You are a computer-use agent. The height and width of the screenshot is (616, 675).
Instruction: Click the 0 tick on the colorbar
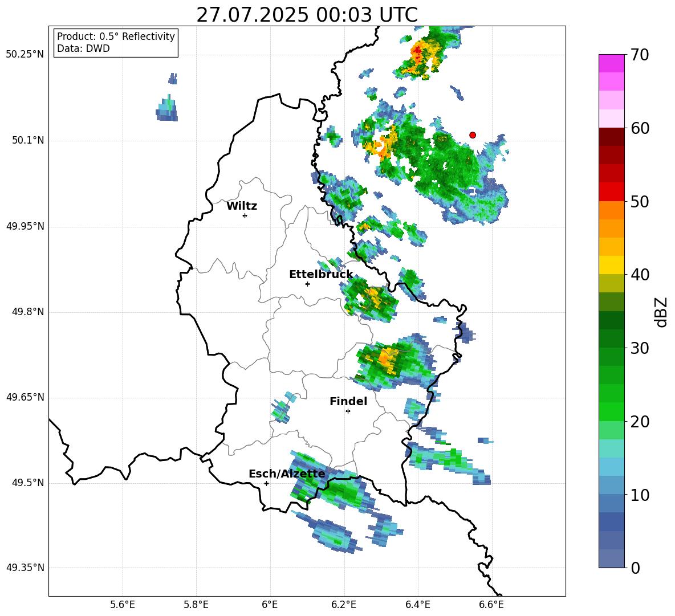(x=635, y=568)
